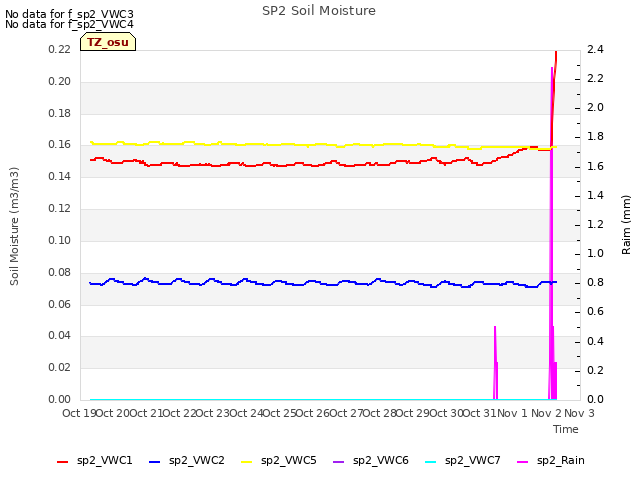Click the yellow sp2_VWC5 legend swatch
Image resolution: width=640 pixels, height=480 pixels.
click(x=247, y=462)
